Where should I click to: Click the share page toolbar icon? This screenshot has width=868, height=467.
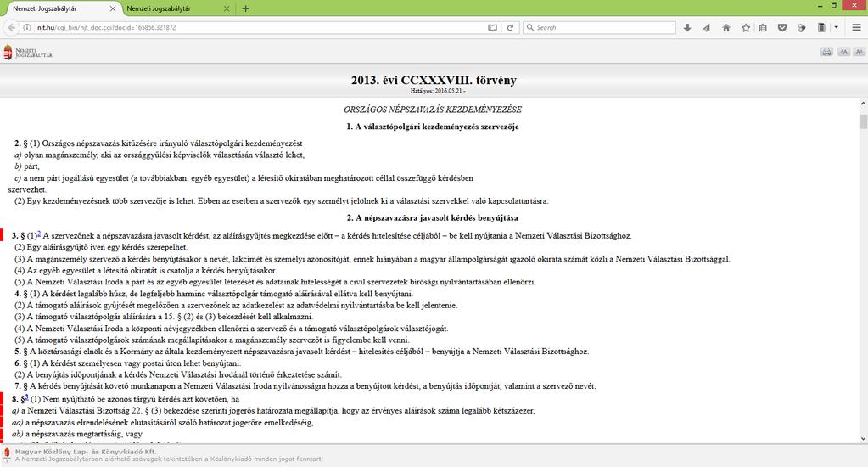802,27
